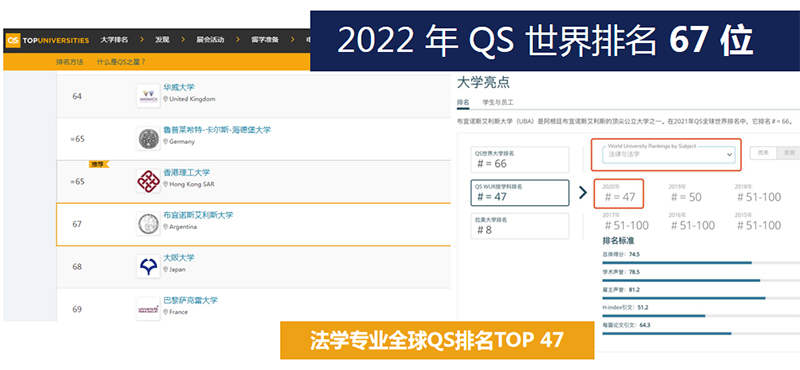Click the 大学亮点 heading
The height and width of the screenshot is (370, 800).
pyautogui.click(x=483, y=82)
